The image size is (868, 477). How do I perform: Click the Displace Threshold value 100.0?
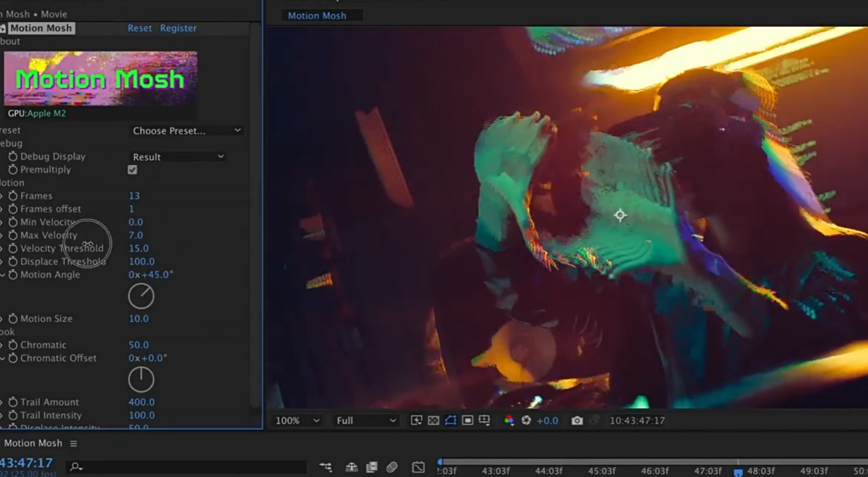click(x=142, y=262)
